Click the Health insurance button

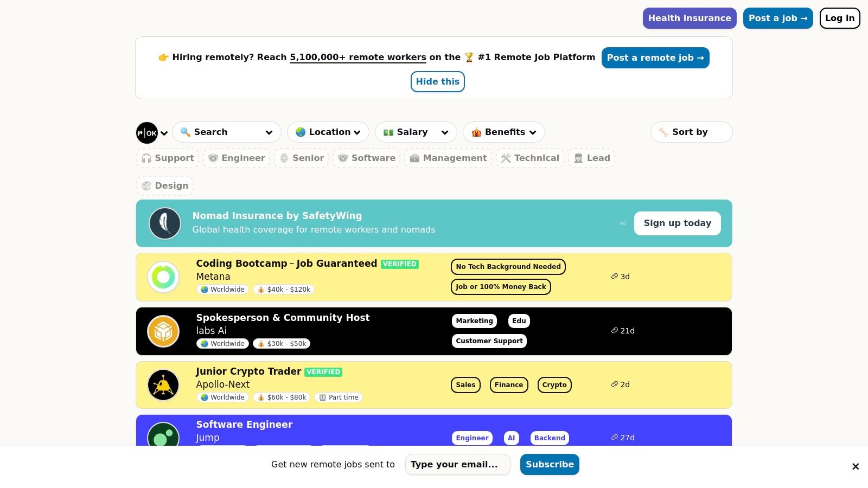690,18
